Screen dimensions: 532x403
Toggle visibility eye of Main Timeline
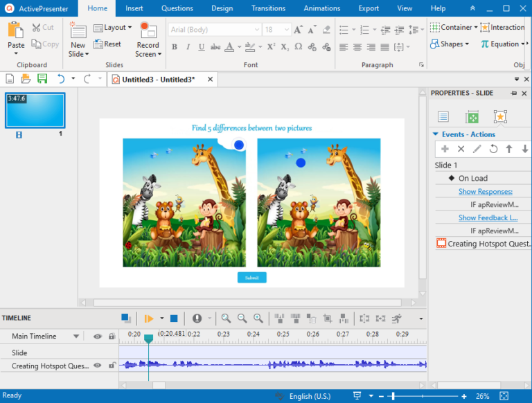click(98, 337)
